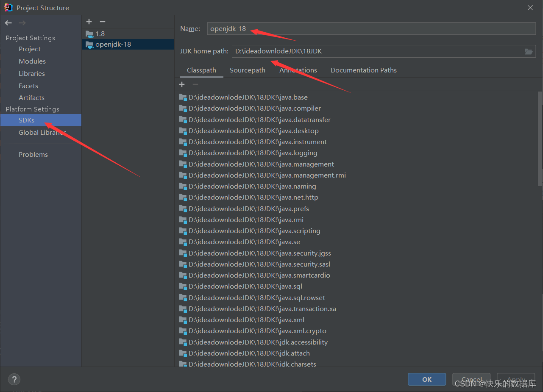Click the forward navigation arrow
Image resolution: width=543 pixels, height=392 pixels.
pos(22,23)
